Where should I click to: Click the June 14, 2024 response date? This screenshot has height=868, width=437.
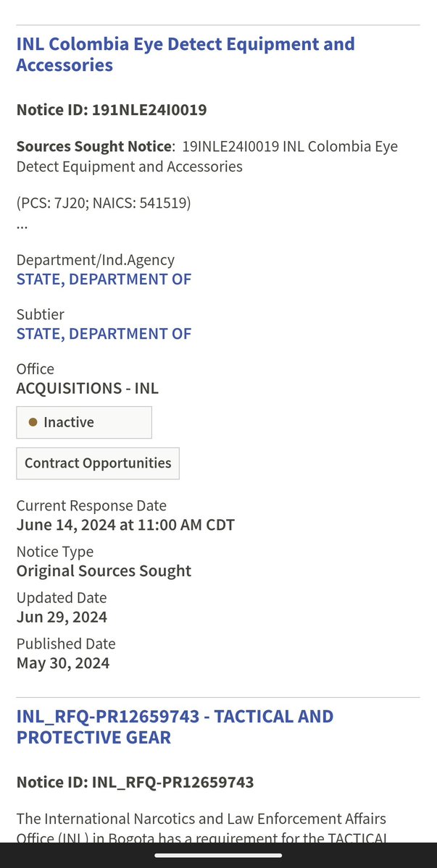pos(125,525)
